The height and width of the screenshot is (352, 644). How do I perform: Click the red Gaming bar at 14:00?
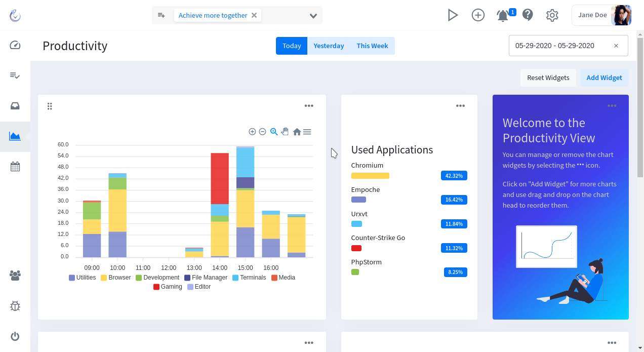220,178
